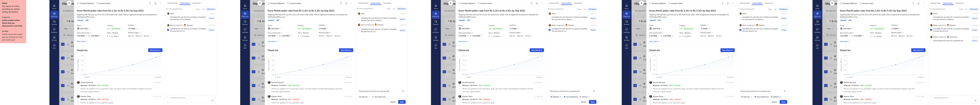Click New Check-in button in the fifth screen
This screenshot has width=980, height=105.
tap(918, 50)
